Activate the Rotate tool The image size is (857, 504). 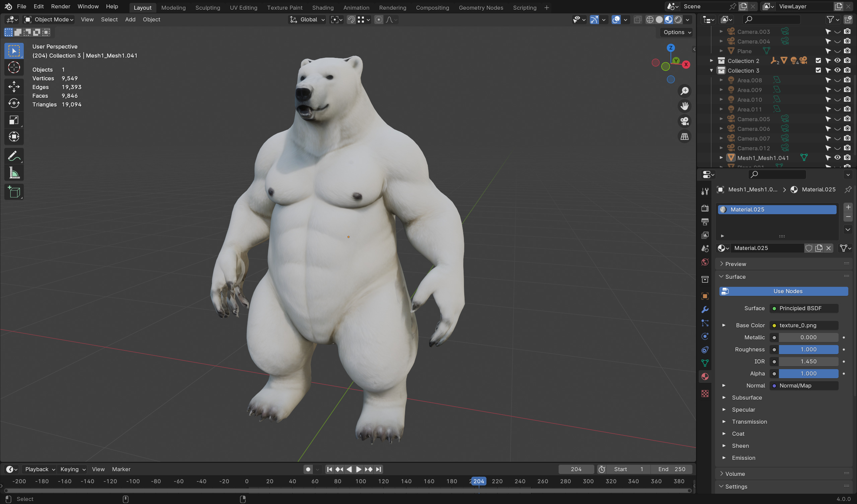[14, 103]
